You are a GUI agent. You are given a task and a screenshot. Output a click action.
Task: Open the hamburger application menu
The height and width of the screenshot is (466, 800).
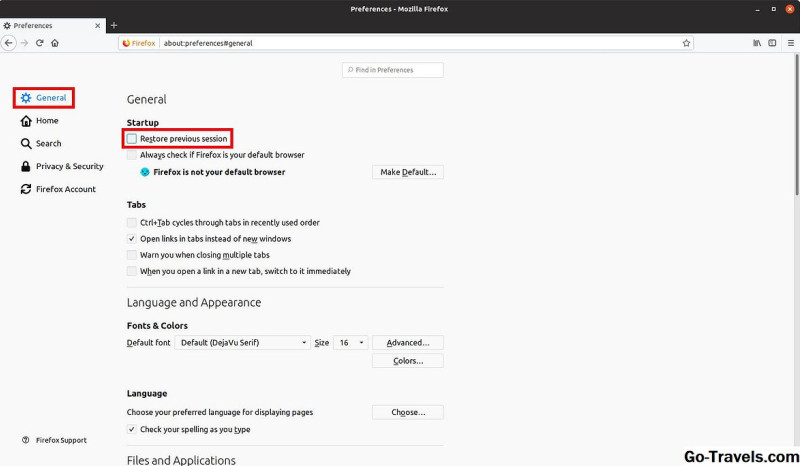point(790,43)
